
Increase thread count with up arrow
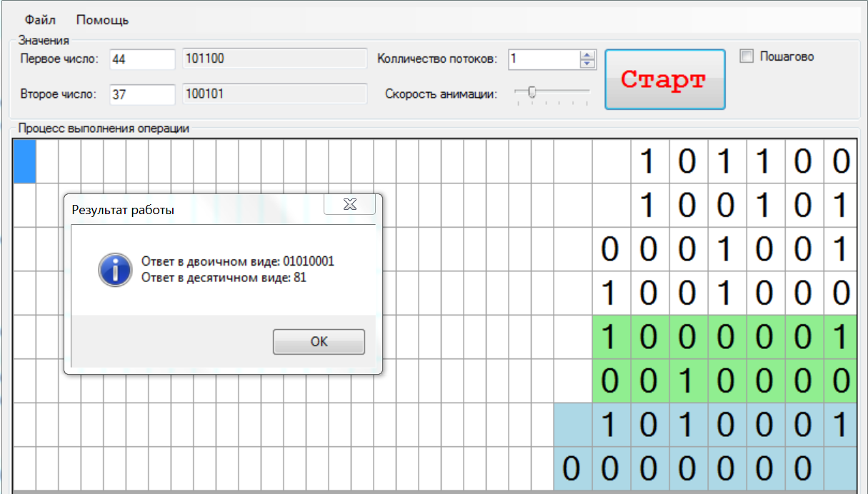[587, 55]
